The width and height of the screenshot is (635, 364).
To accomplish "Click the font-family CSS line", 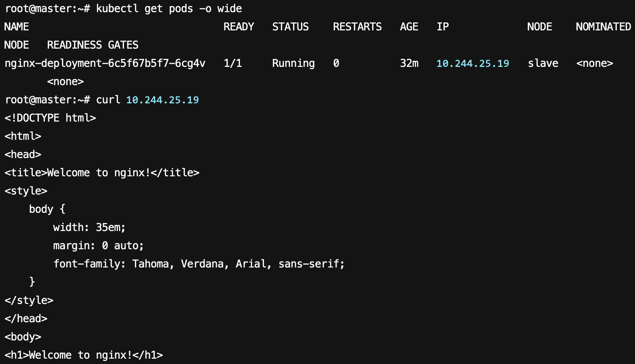I will [199, 264].
